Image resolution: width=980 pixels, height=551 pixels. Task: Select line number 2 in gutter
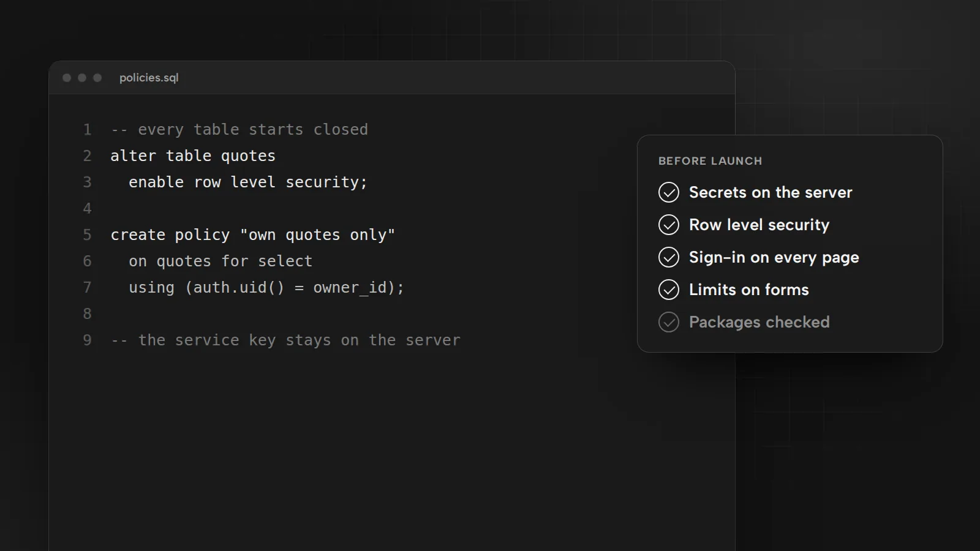tap(87, 156)
